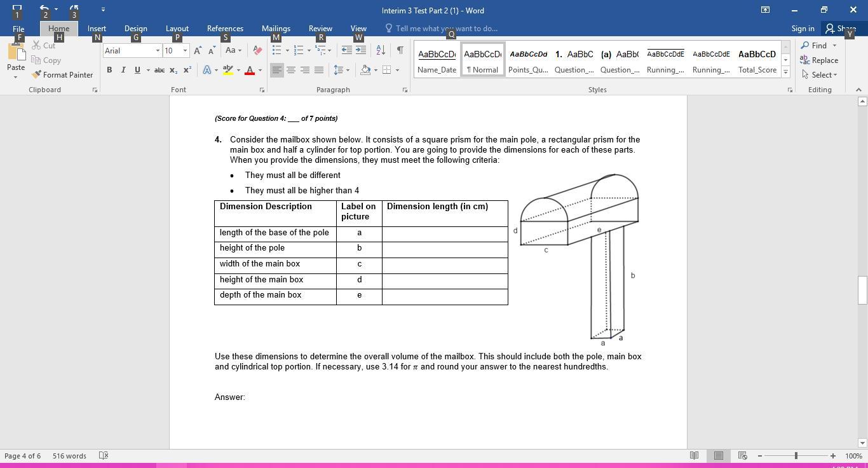Click the Replace button
The width and height of the screenshot is (868, 468).
point(819,60)
